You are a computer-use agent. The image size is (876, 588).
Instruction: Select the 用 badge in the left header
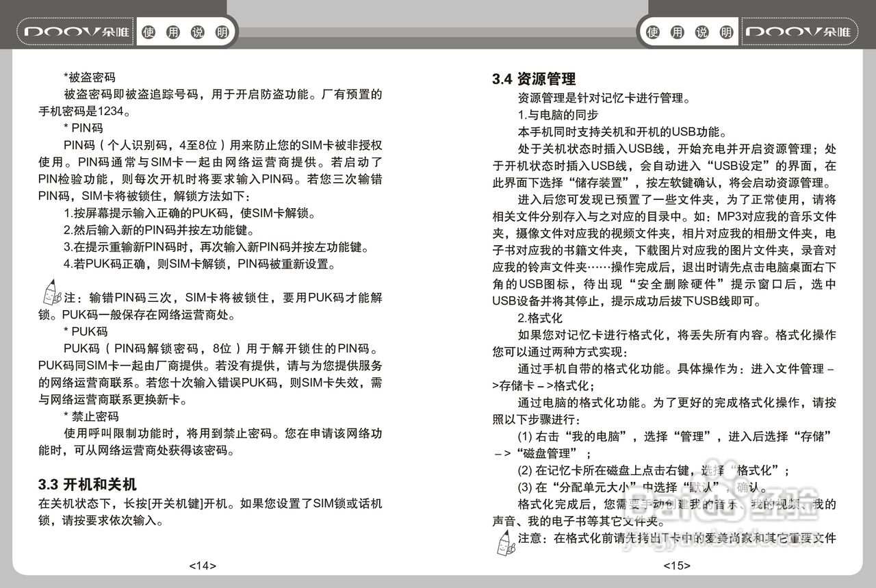(172, 31)
